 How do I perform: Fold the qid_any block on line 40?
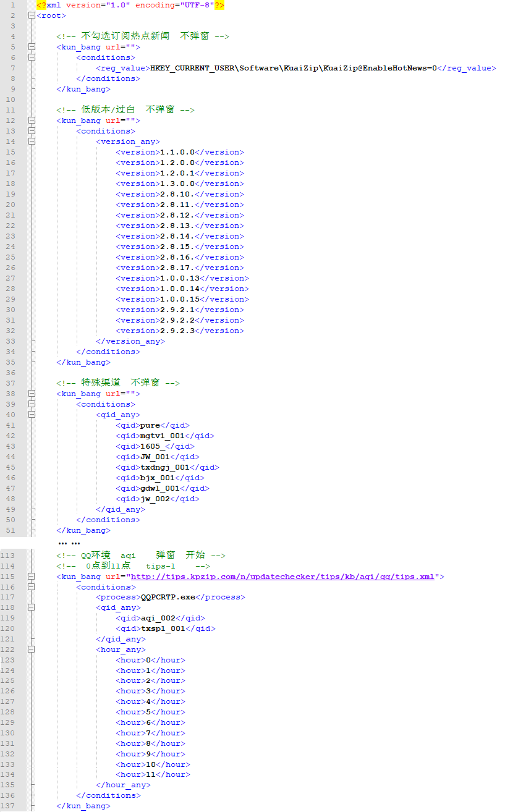[32, 415]
